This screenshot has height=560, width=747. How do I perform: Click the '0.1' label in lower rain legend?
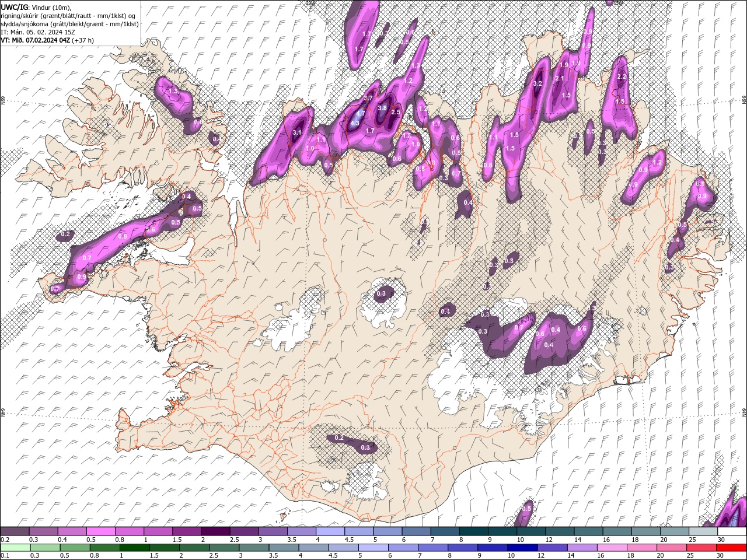tap(5, 556)
